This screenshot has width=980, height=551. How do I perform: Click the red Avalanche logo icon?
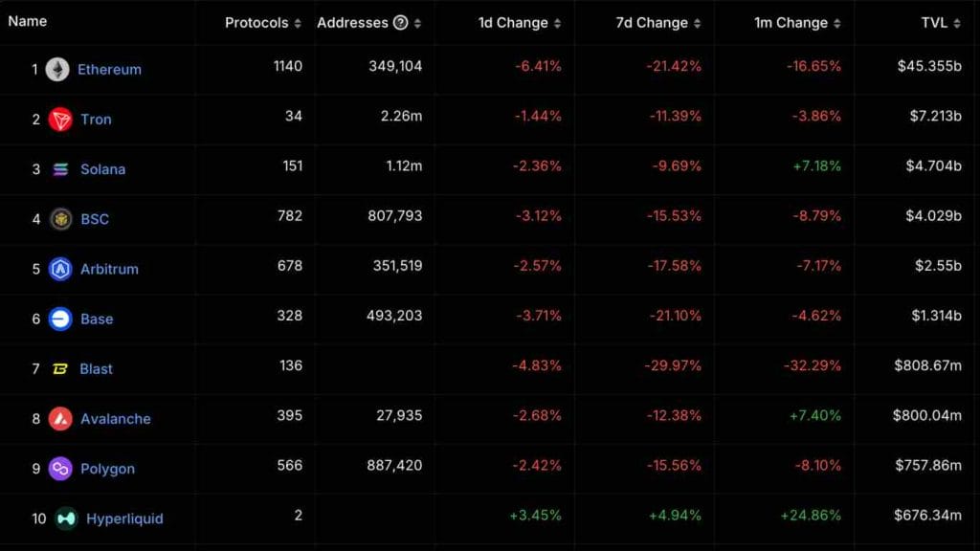(60, 419)
